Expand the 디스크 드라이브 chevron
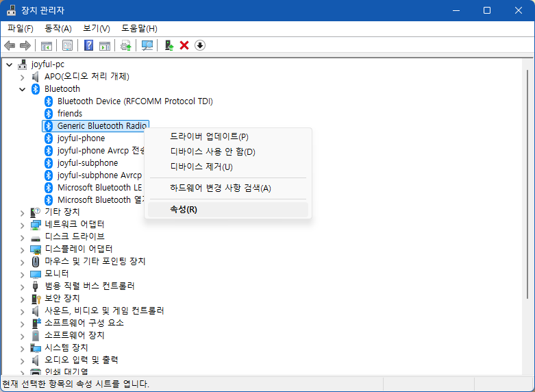The image size is (535, 392). tap(23, 238)
